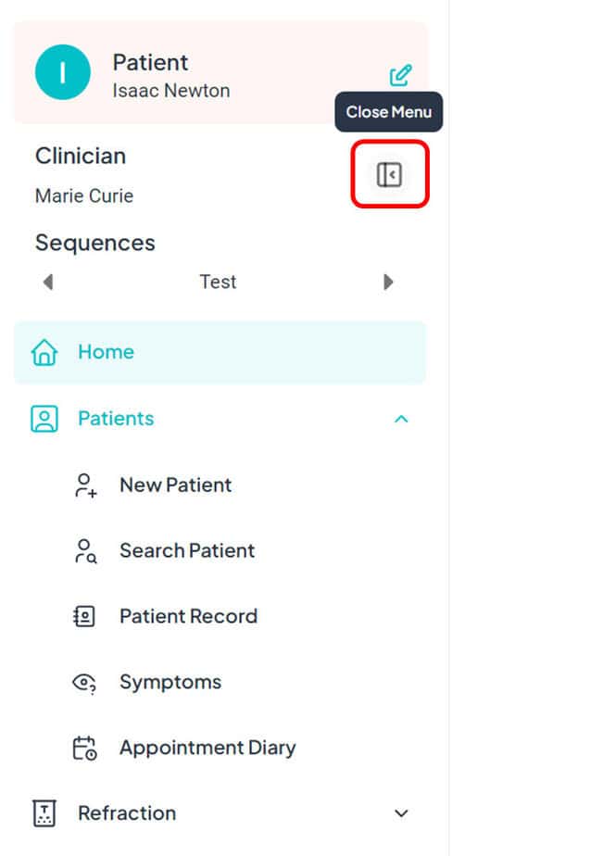616x856 pixels.
Task: Click the Appointment Diary calendar icon
Action: point(84,749)
